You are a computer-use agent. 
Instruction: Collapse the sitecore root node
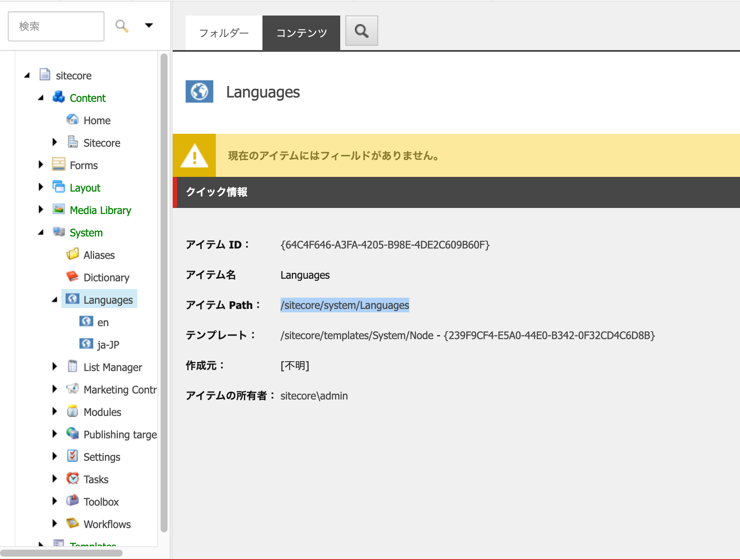(x=27, y=76)
